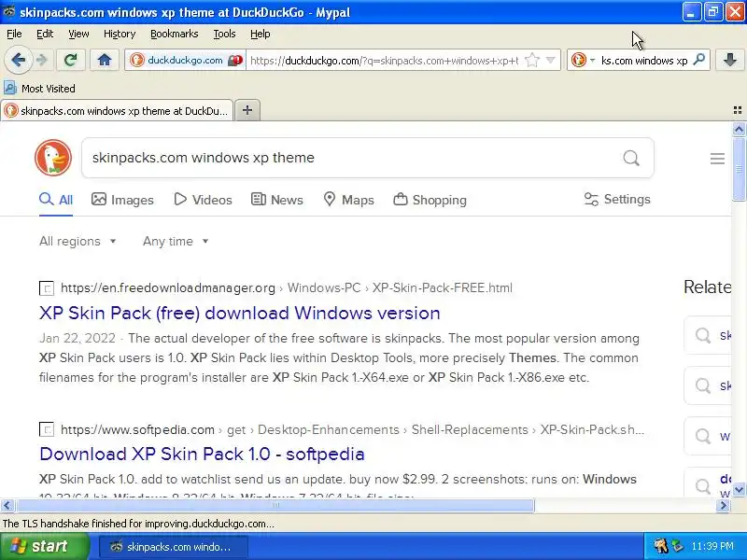This screenshot has height=560, width=747.
Task: Open the Most Visited bookmarks folder label
Action: pos(49,89)
